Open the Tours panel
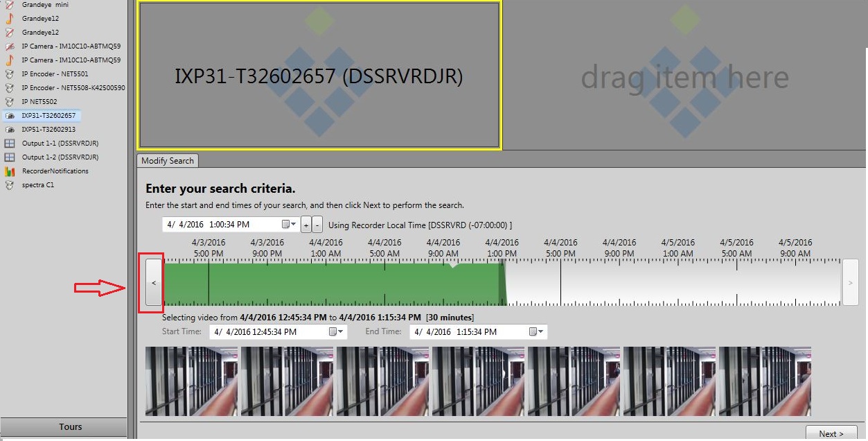Image resolution: width=868 pixels, height=441 pixels. (64, 427)
